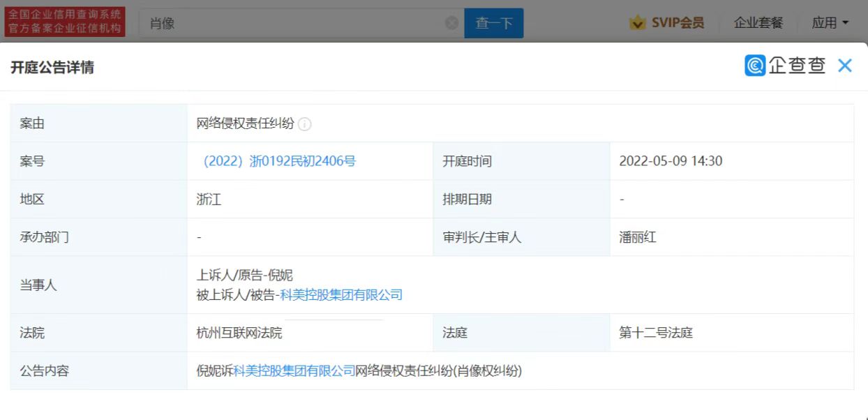Click the 法庭 label cell

coord(521,333)
